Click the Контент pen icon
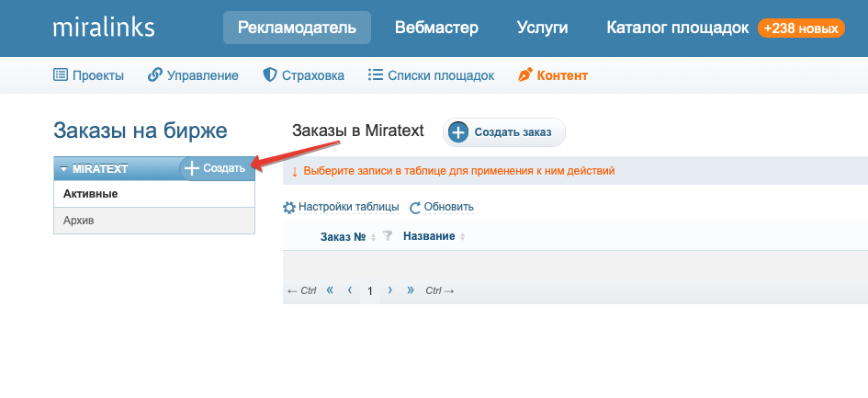Viewport: 868px width, 398px height. pyautogui.click(x=524, y=74)
